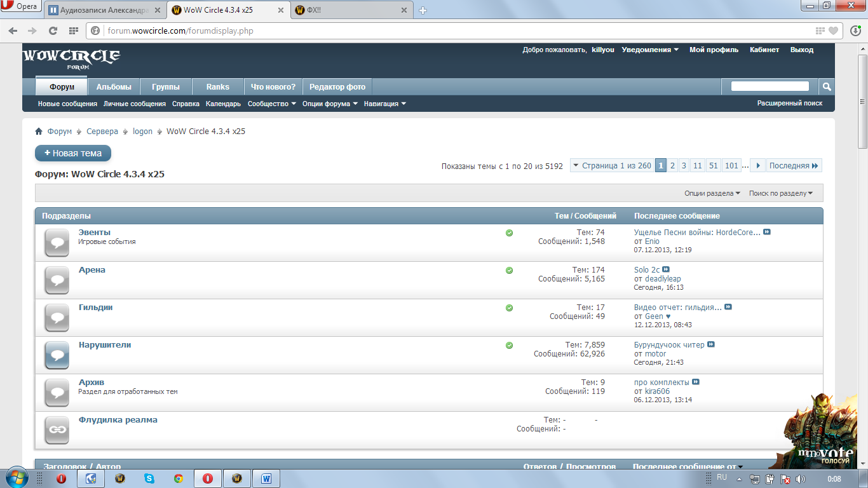
Task: Add the page to bookmarks with the heart
Action: tap(833, 30)
